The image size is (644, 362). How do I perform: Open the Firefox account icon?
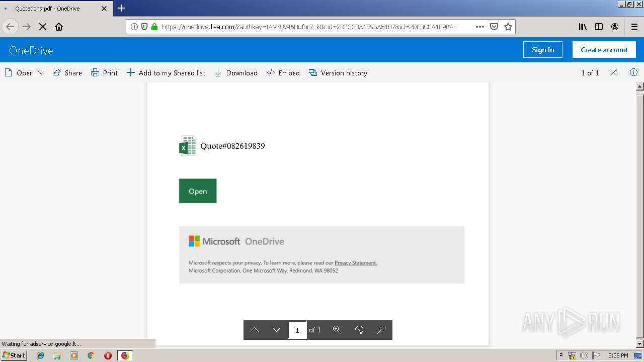(x=615, y=27)
